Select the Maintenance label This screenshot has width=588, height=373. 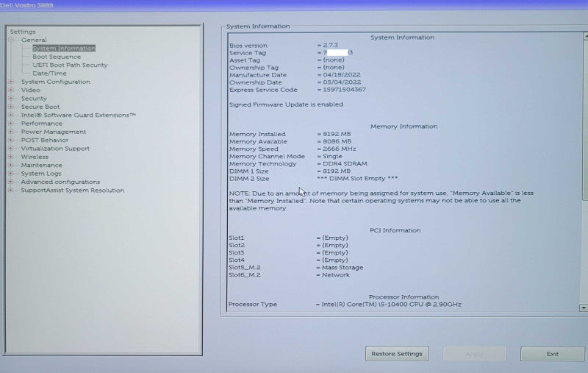[42, 165]
